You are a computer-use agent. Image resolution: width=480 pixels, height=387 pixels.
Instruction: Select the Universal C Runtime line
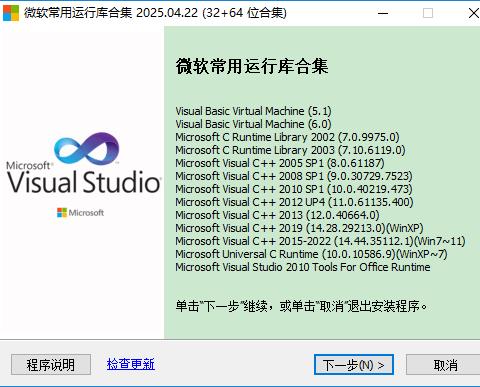[x=311, y=254]
